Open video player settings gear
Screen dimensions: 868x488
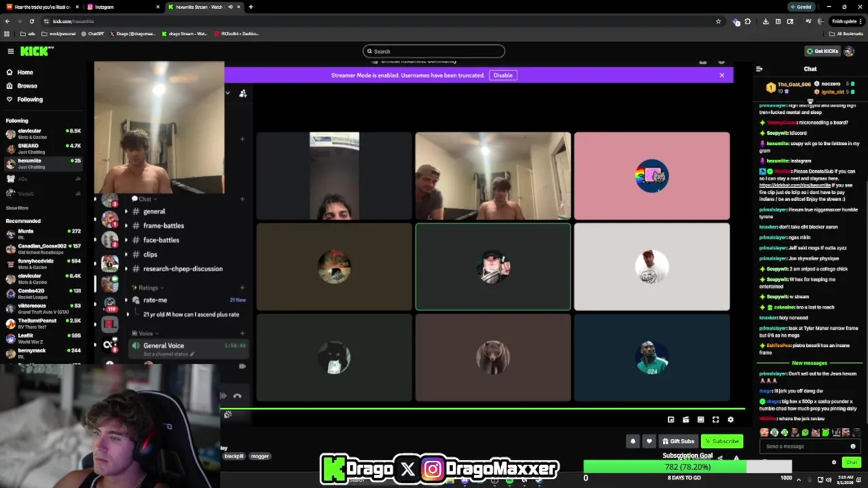[x=730, y=420]
